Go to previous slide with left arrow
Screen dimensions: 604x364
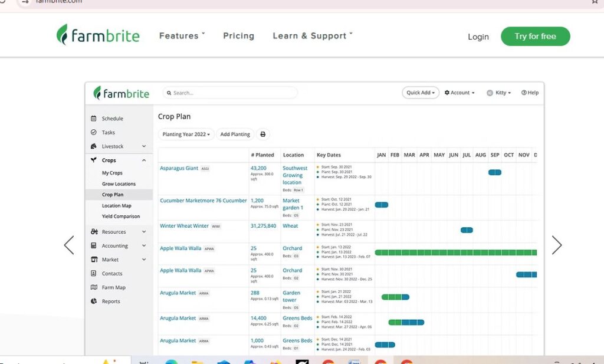(69, 245)
